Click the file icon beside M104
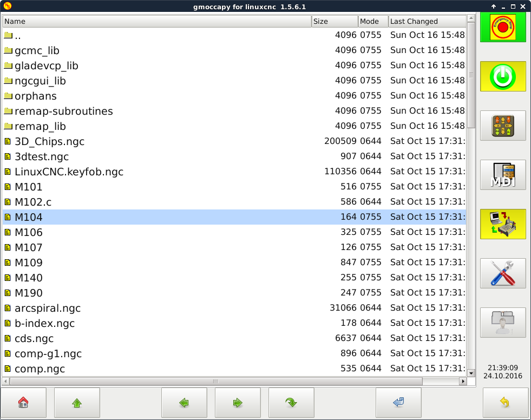 pos(8,217)
